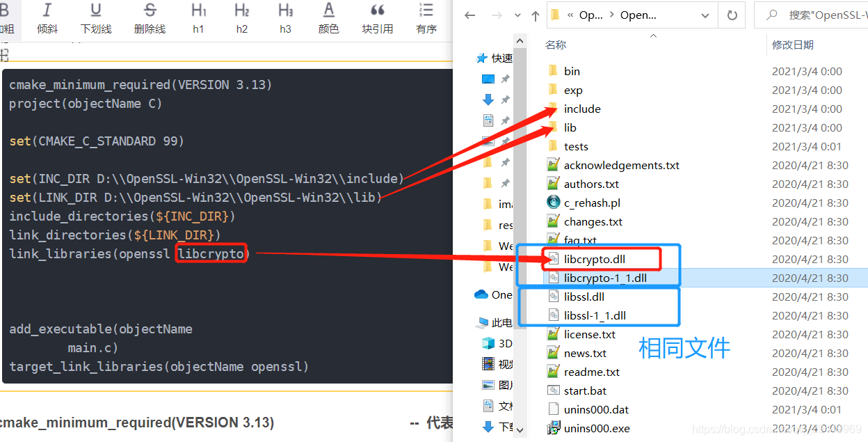Collapse the file list header chevron

click(x=652, y=36)
